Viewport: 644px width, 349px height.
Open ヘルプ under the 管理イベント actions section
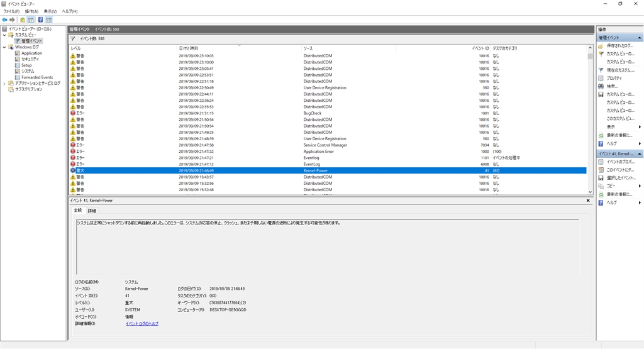click(x=611, y=144)
